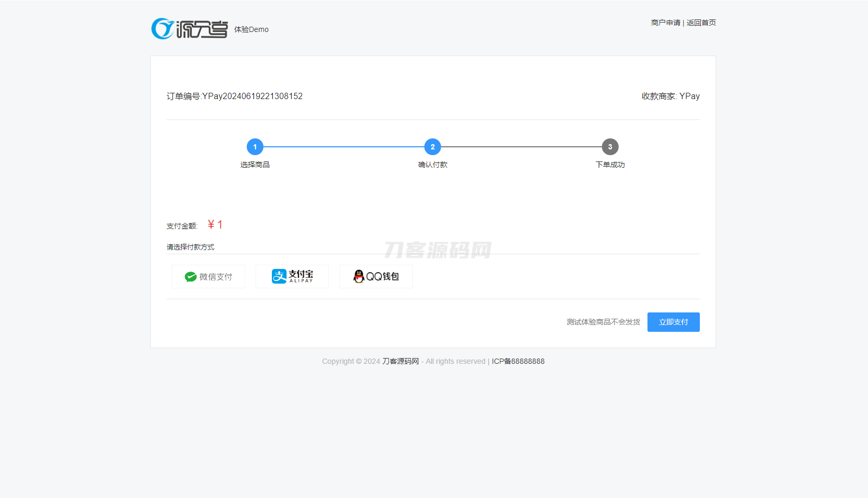
Task: Click step circle 3 for 下单成功
Action: (x=610, y=147)
